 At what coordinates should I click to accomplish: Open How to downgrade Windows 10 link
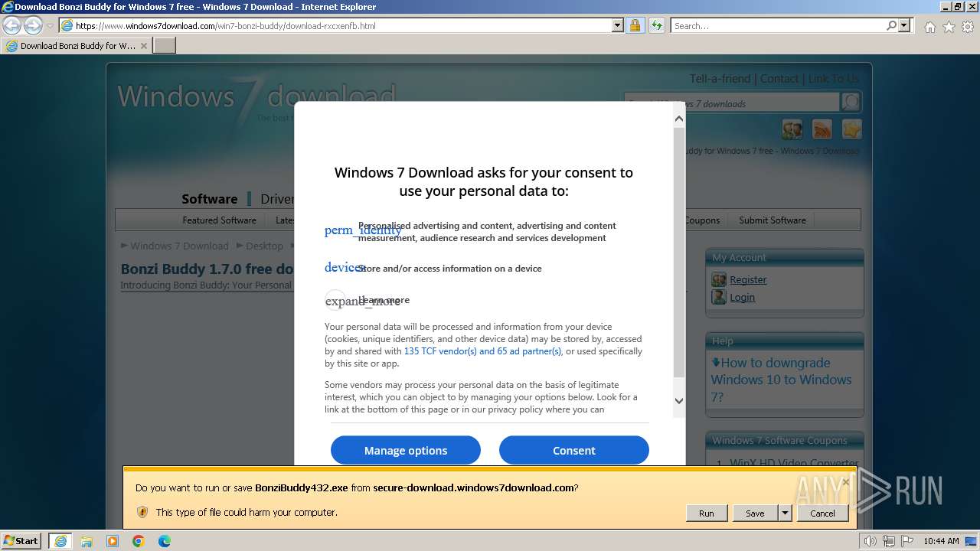coord(781,380)
